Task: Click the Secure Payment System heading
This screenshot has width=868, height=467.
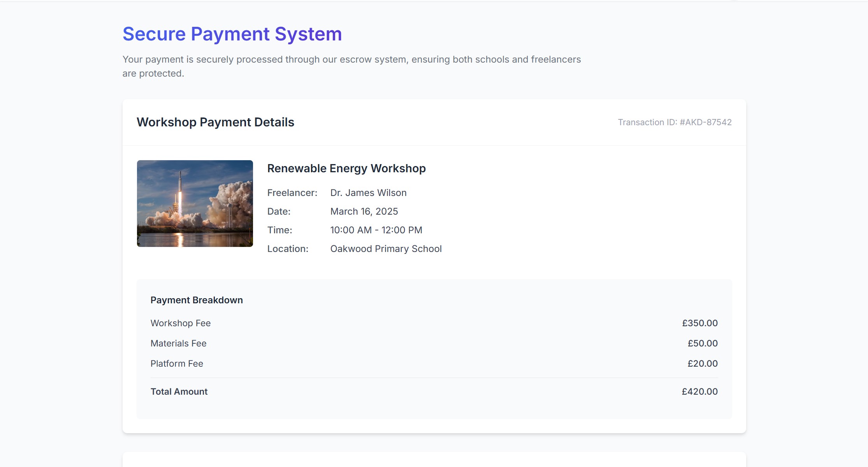Action: tap(232, 34)
